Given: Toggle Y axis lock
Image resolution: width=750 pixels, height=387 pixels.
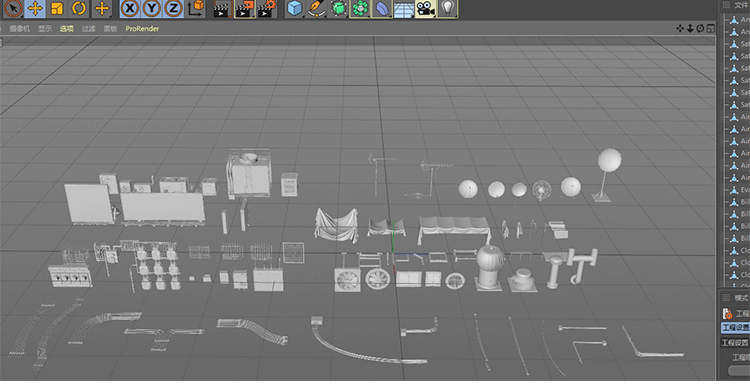Looking at the screenshot, I should click(x=152, y=9).
